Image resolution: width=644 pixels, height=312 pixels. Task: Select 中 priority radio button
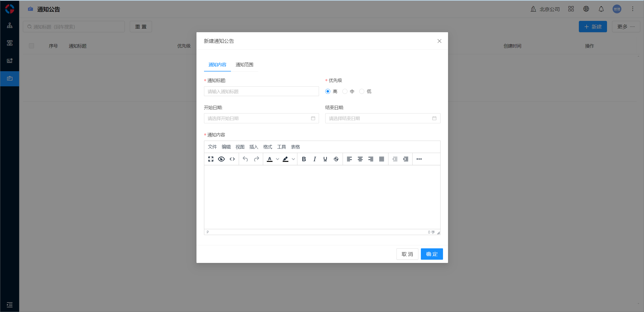coord(345,91)
